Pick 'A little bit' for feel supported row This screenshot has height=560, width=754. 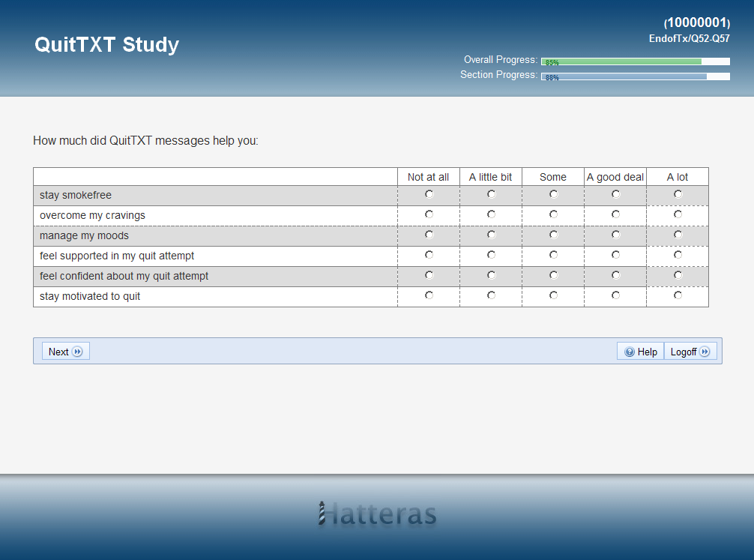coord(491,254)
